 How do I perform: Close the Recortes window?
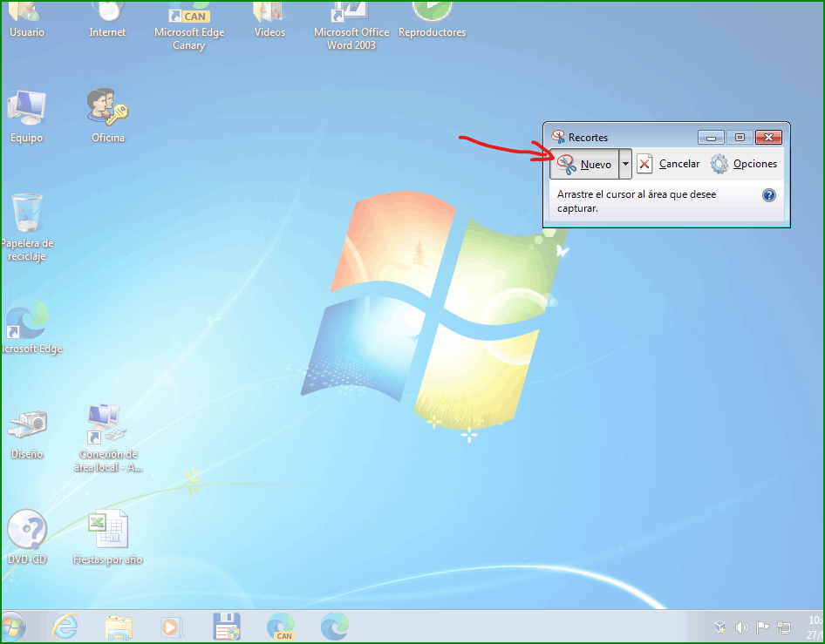tap(768, 138)
